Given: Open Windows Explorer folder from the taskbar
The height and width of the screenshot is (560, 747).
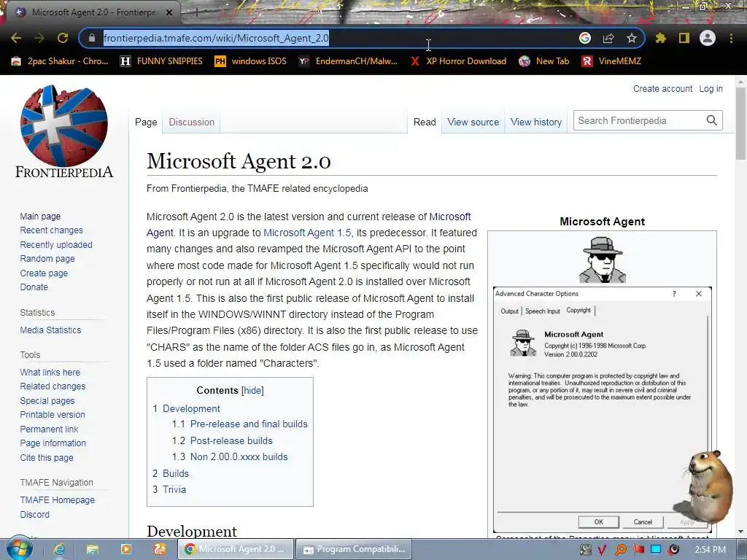Looking at the screenshot, I should coord(93,549).
